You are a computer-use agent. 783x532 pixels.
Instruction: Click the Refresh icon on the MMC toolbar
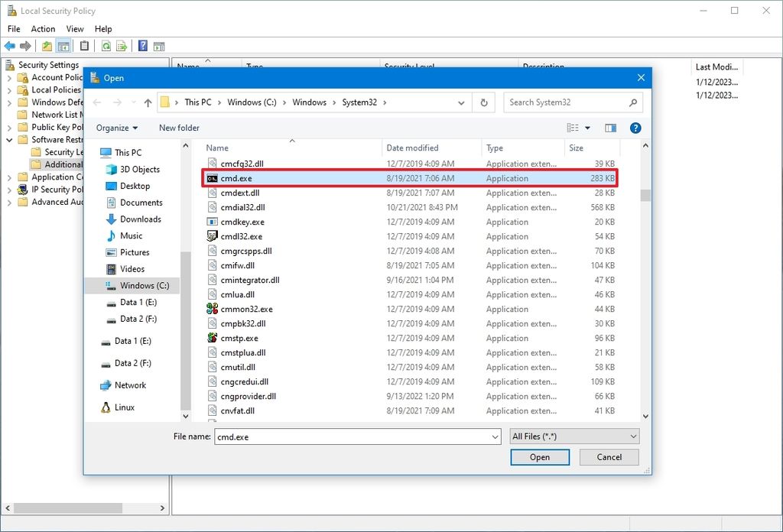[106, 45]
